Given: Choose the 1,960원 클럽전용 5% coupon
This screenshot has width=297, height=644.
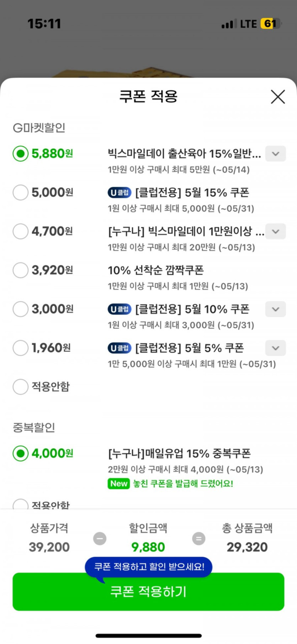Looking at the screenshot, I should 21,348.
